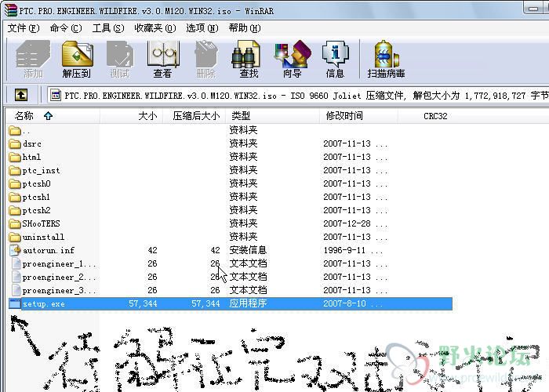549x392 pixels.
Task: Click the proengineer_2... file name
Action: [x=59, y=278]
